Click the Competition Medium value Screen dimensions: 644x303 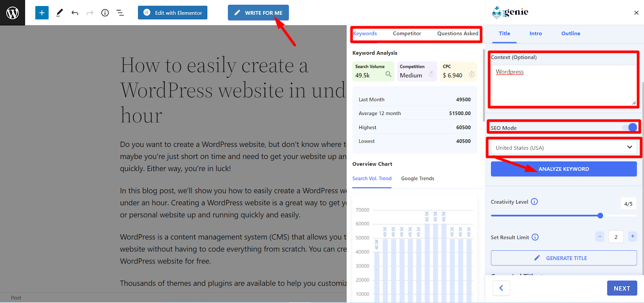(x=411, y=75)
